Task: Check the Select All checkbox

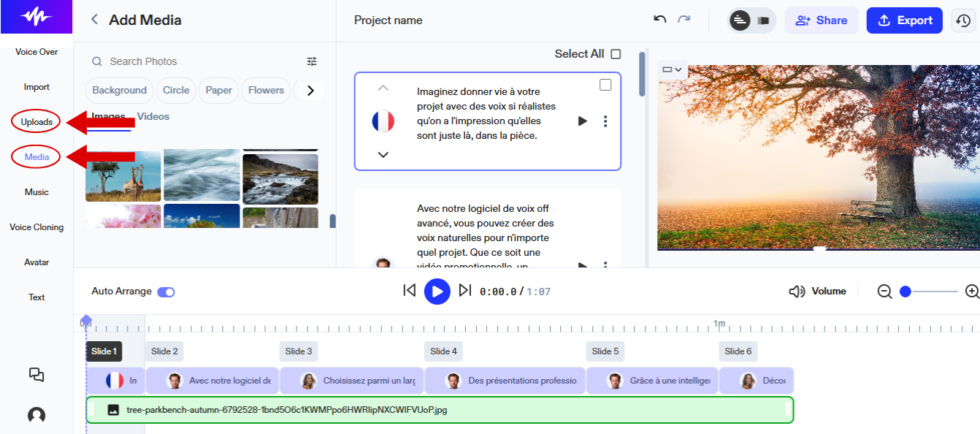Action: (x=616, y=53)
